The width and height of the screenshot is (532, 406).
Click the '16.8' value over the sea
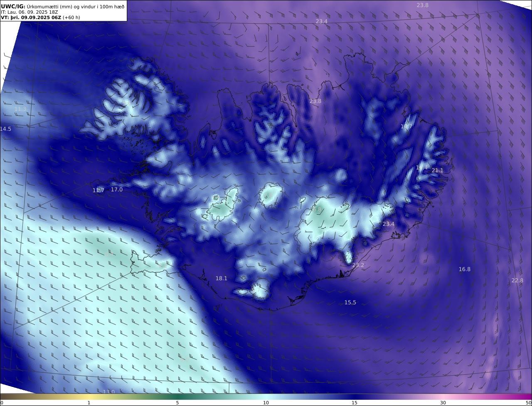pyautogui.click(x=465, y=269)
